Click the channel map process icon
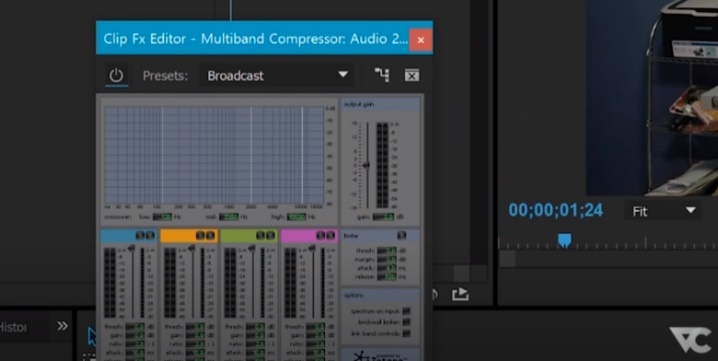718x361 pixels. [381, 75]
